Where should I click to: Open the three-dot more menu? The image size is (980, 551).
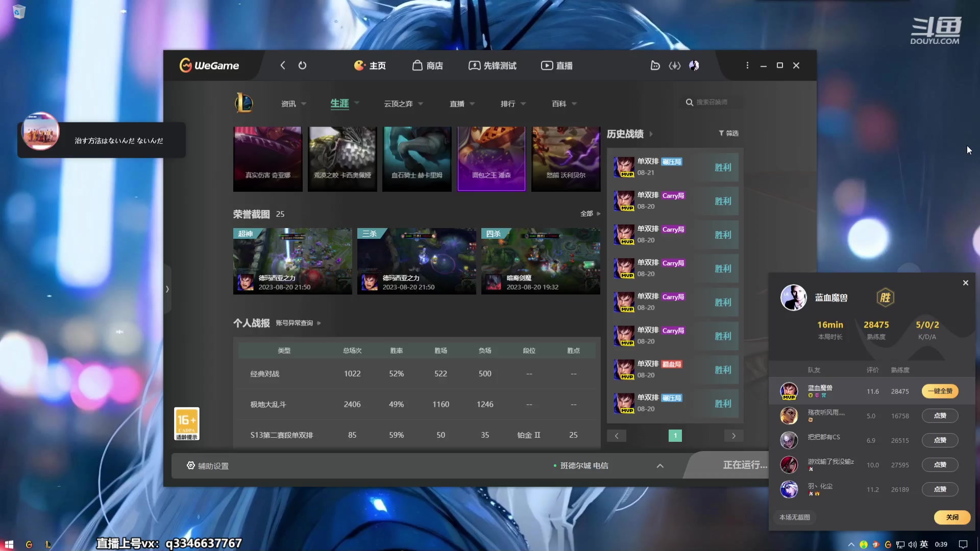pyautogui.click(x=747, y=65)
